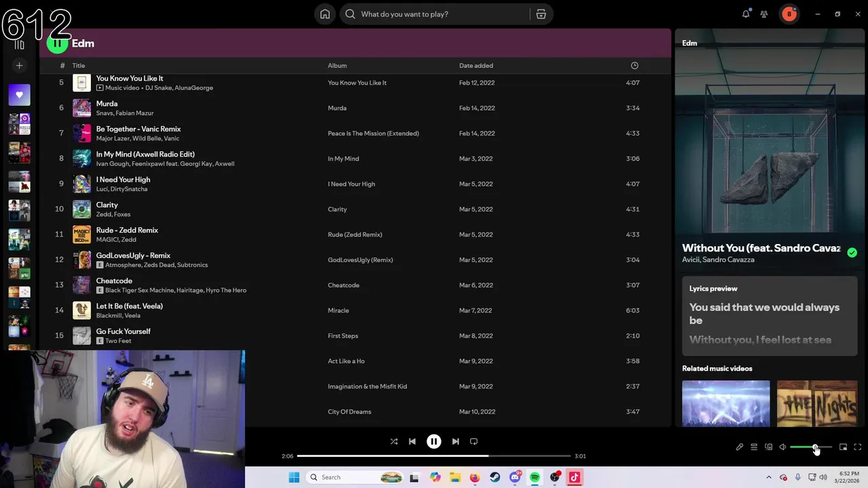Viewport: 868px width, 488px height.
Task: Open Snavs artist link under Murda
Action: [x=104, y=113]
